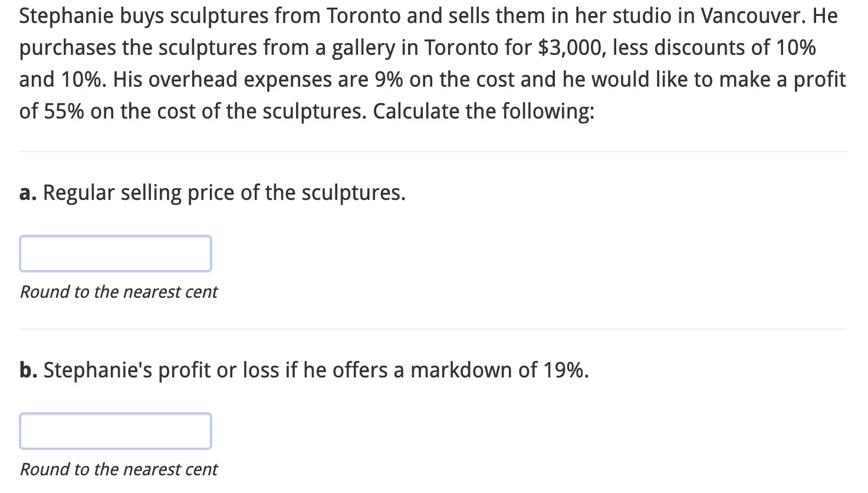868x493 pixels.
Task: Click the bold 'b.' label
Action: click(x=28, y=370)
